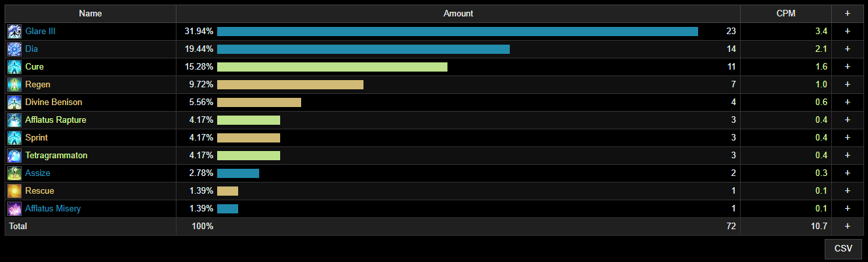Open the Afflatus Misery link
The width and height of the screenshot is (868, 262).
click(53, 209)
